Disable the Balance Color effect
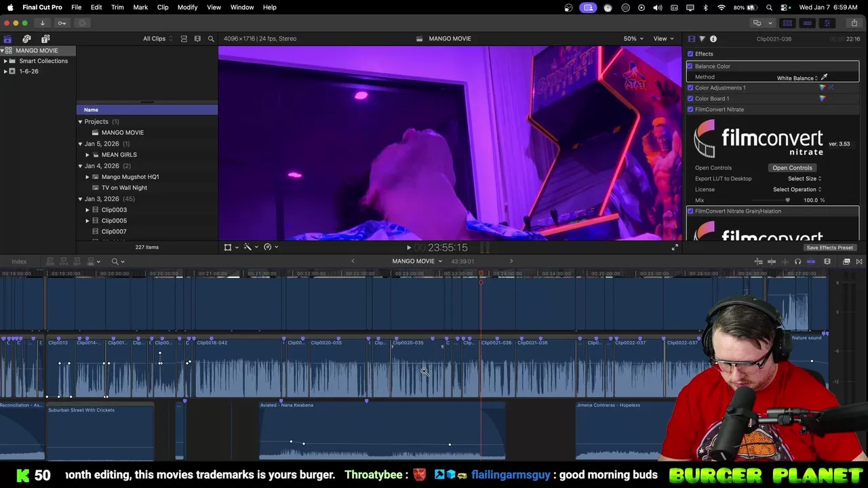This screenshot has height=488, width=868. tap(690, 66)
